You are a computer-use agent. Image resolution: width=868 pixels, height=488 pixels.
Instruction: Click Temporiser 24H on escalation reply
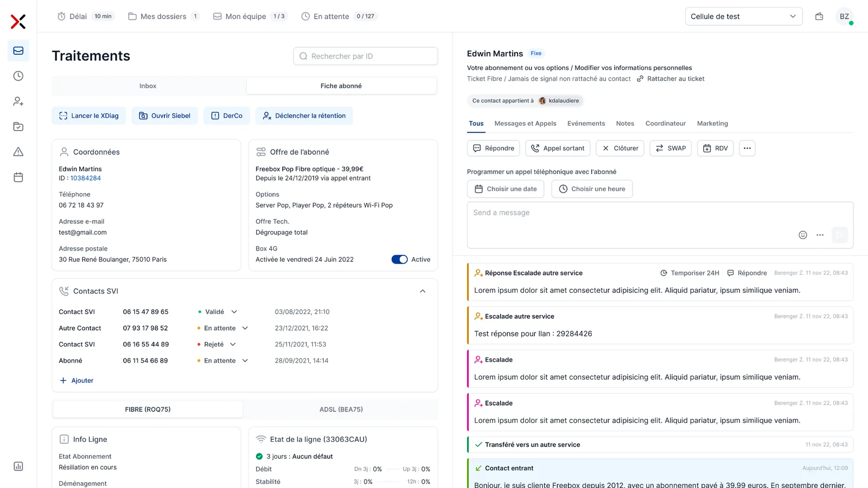[690, 273]
